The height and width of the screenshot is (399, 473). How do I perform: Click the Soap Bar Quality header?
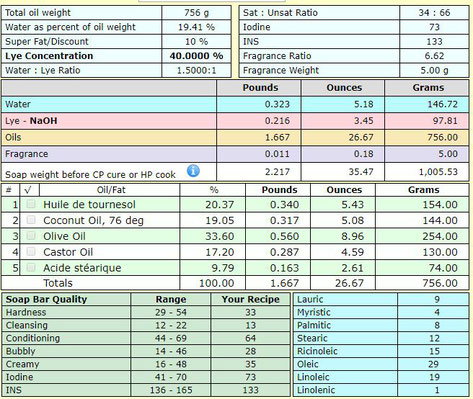(46, 299)
